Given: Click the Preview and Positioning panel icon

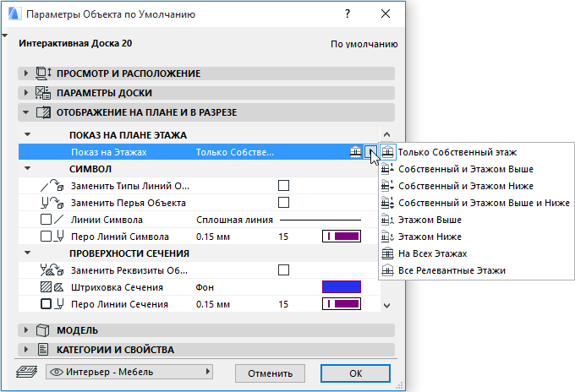Looking at the screenshot, I should coord(43,73).
